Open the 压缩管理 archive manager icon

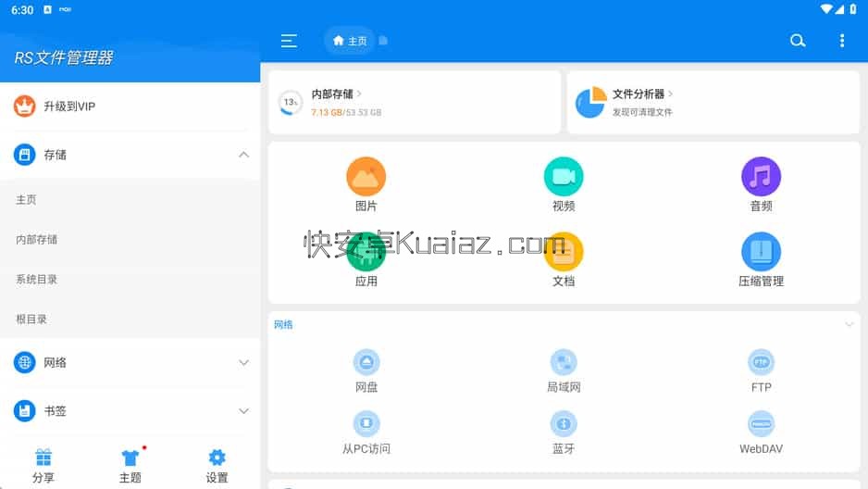coord(761,252)
